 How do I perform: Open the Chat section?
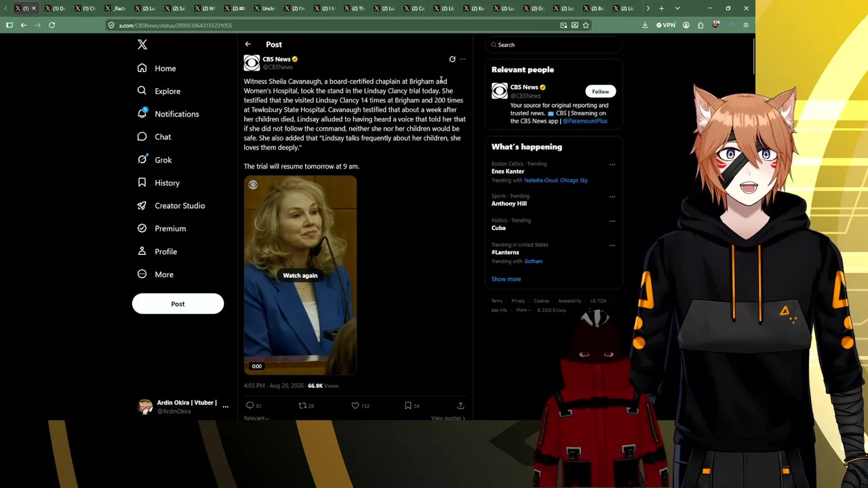click(154, 137)
